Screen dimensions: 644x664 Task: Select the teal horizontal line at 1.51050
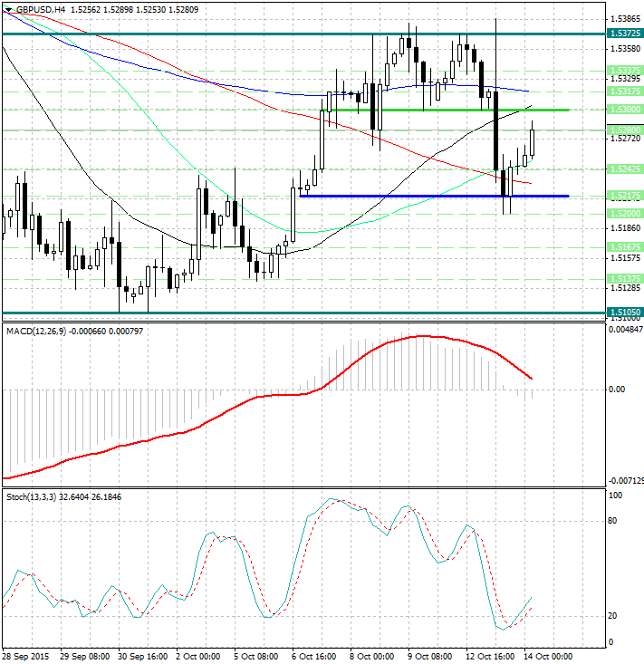pos(303,313)
